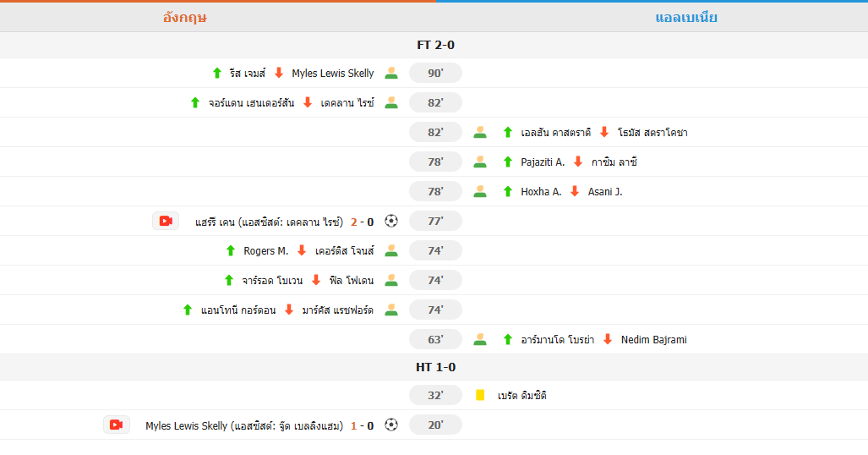Click yellow card icon beside เบรัต ดิมซิติ

(x=480, y=395)
